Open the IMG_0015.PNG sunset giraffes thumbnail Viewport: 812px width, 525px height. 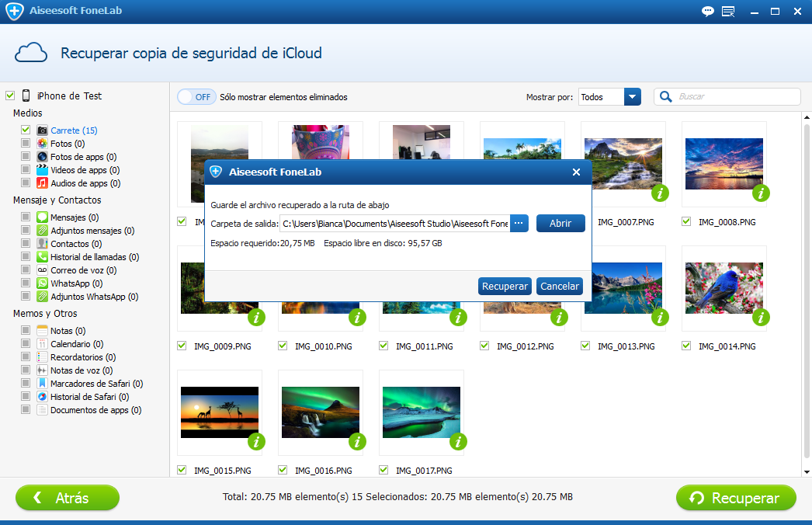click(x=220, y=412)
